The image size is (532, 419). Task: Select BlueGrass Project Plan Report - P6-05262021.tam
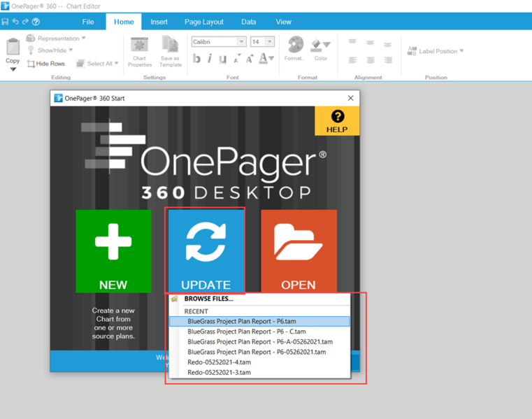(x=259, y=352)
